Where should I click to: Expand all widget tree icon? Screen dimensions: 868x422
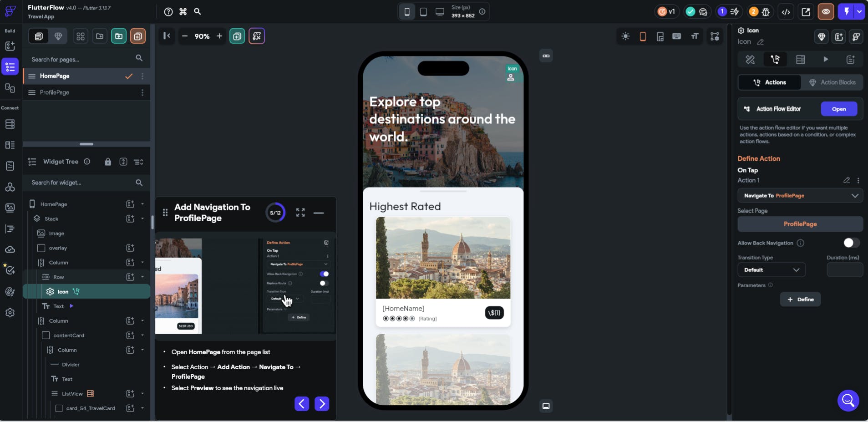(139, 162)
